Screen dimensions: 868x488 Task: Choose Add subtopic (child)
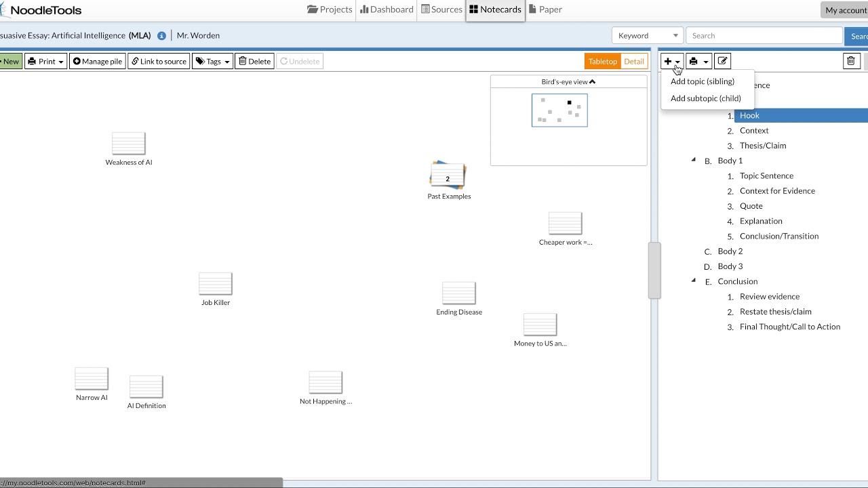(706, 98)
